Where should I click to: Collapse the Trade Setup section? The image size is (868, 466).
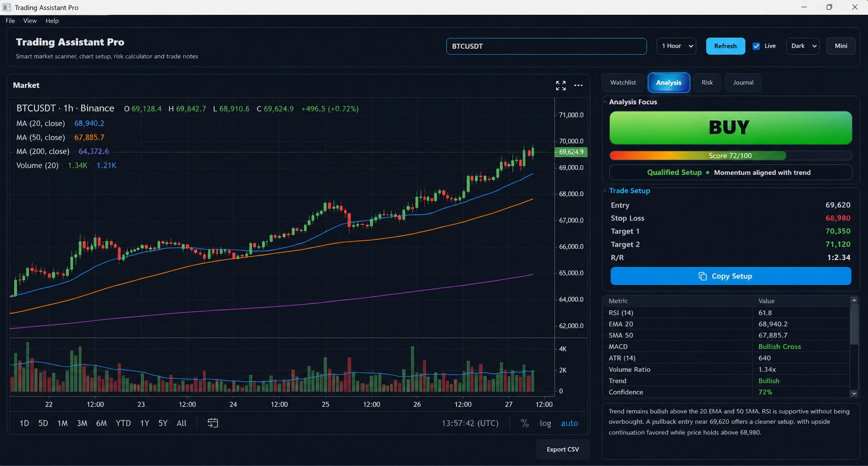[605, 191]
